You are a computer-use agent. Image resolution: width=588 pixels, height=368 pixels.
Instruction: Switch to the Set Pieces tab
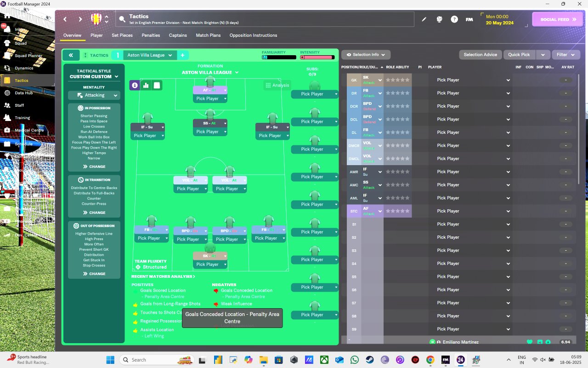122,35
